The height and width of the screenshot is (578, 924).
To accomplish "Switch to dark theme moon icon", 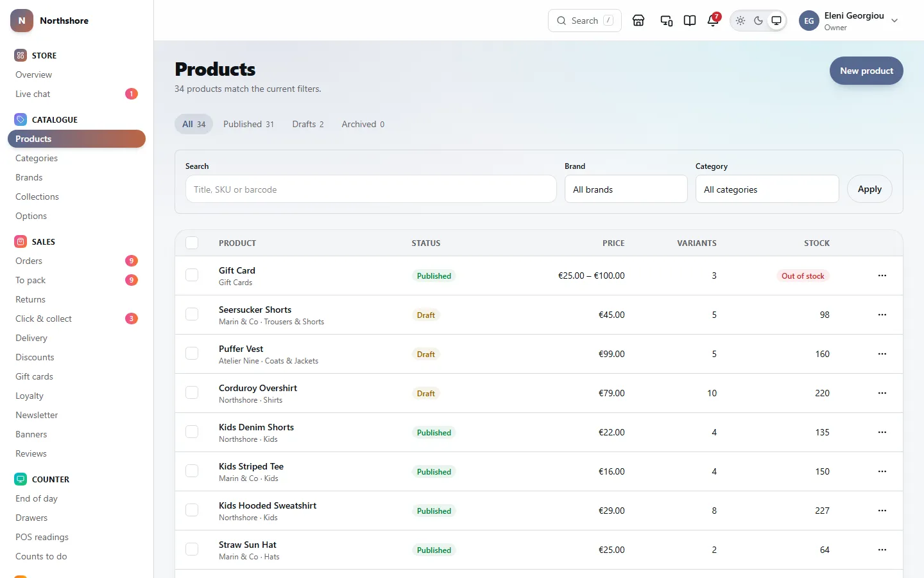I will [758, 21].
